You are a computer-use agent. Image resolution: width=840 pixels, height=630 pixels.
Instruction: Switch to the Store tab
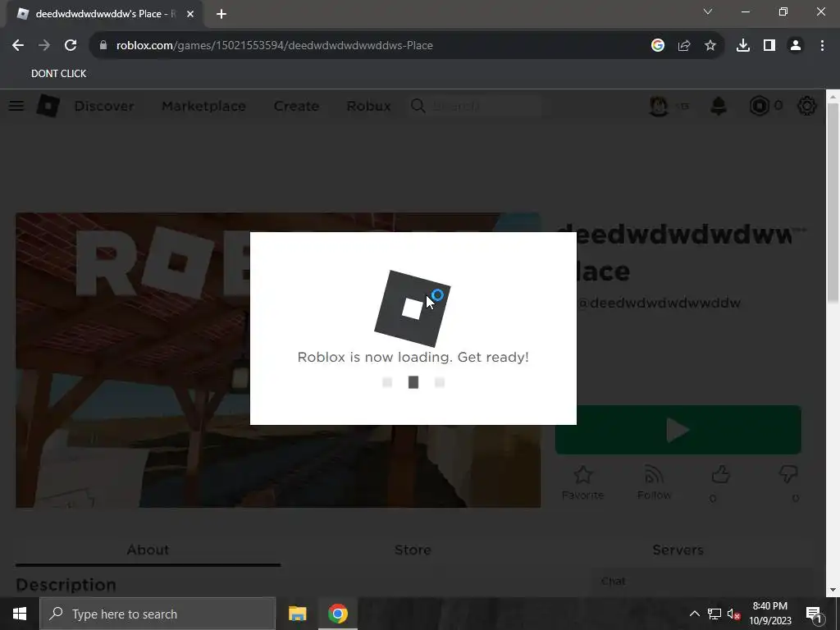coord(413,550)
